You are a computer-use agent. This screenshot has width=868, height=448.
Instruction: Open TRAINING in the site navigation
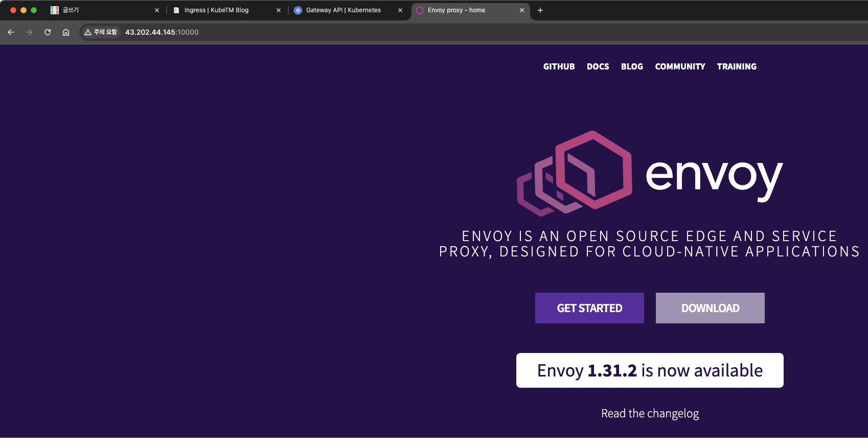pyautogui.click(x=737, y=66)
